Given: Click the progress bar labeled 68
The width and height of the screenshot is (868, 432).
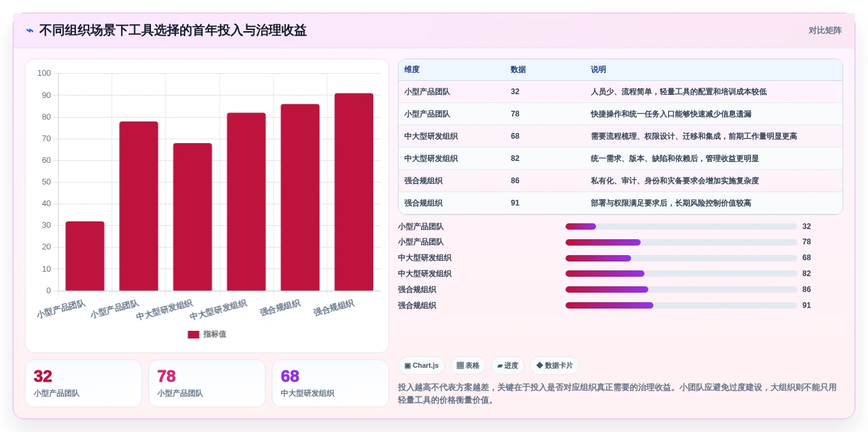Looking at the screenshot, I should pyautogui.click(x=681, y=258).
